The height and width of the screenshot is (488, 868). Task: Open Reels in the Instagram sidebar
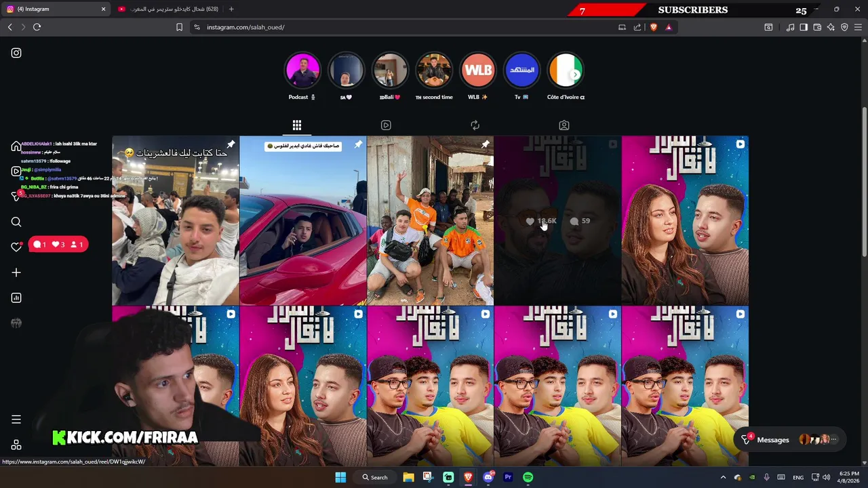[16, 171]
